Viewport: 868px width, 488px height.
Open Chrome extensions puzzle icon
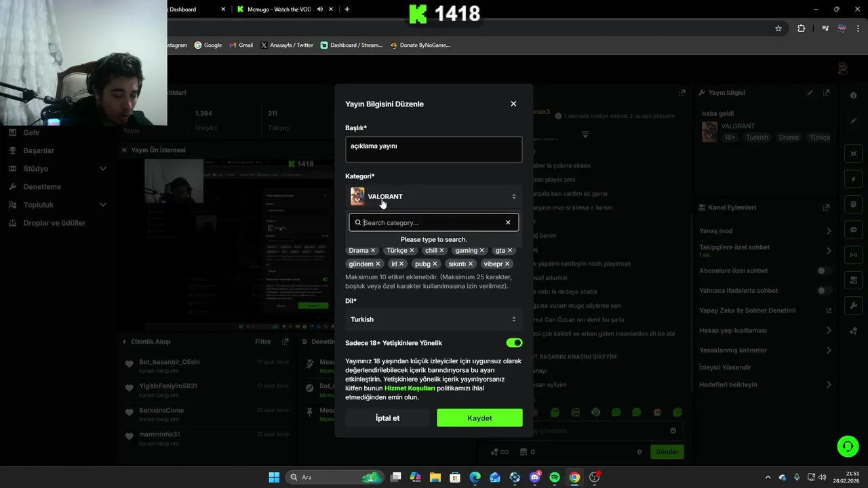pyautogui.click(x=802, y=28)
